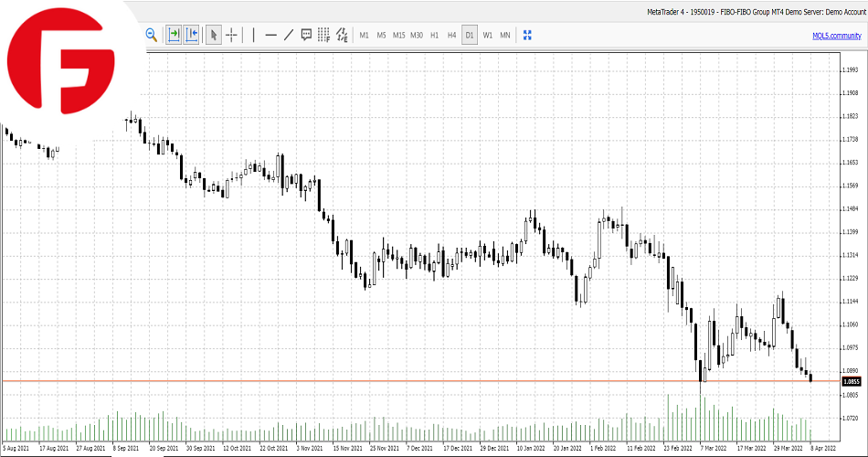This screenshot has height=457, width=868.
Task: Click the Zoom Out magnifier icon
Action: pyautogui.click(x=152, y=35)
